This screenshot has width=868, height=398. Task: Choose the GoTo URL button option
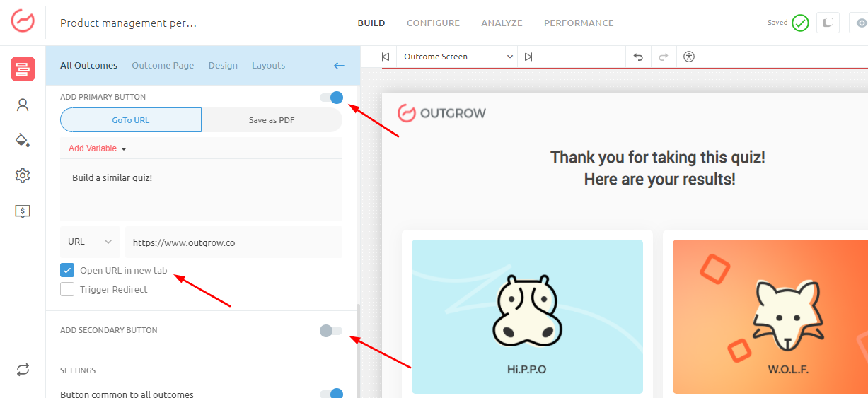pos(131,120)
